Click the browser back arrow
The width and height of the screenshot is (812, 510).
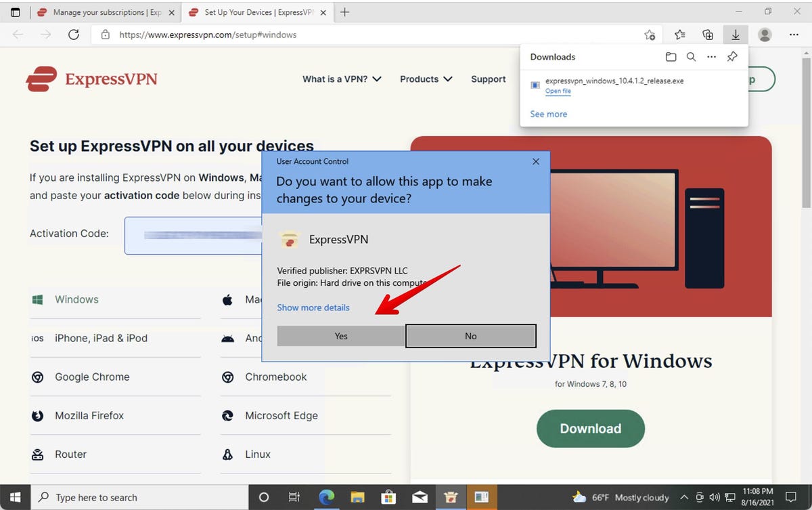[x=18, y=35]
